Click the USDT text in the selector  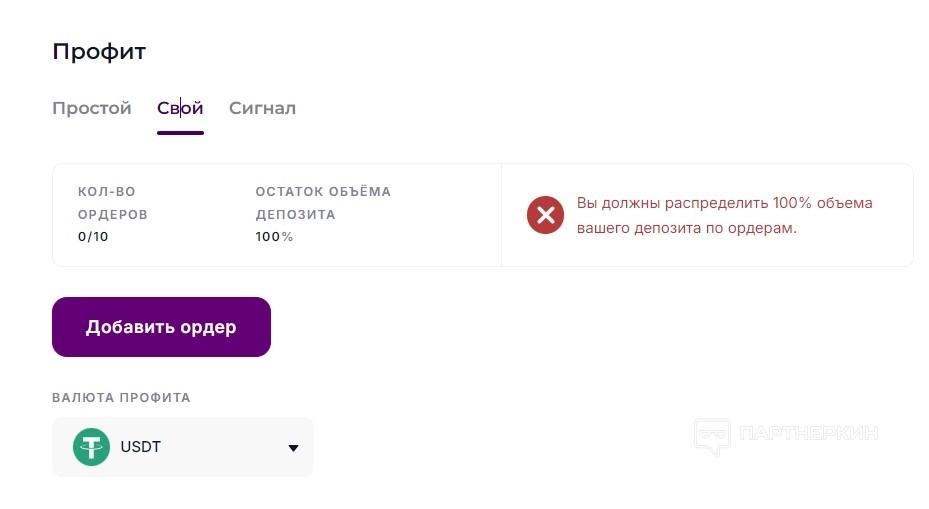pos(140,447)
